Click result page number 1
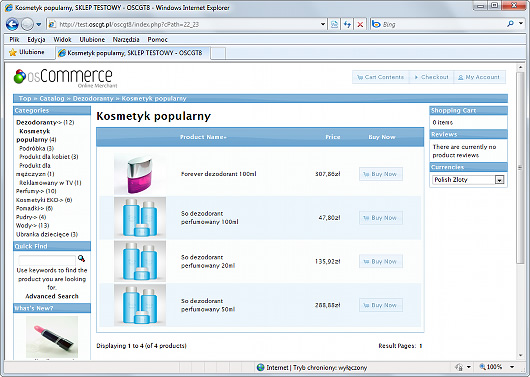Screen dimensions: 530x377 pos(421,346)
